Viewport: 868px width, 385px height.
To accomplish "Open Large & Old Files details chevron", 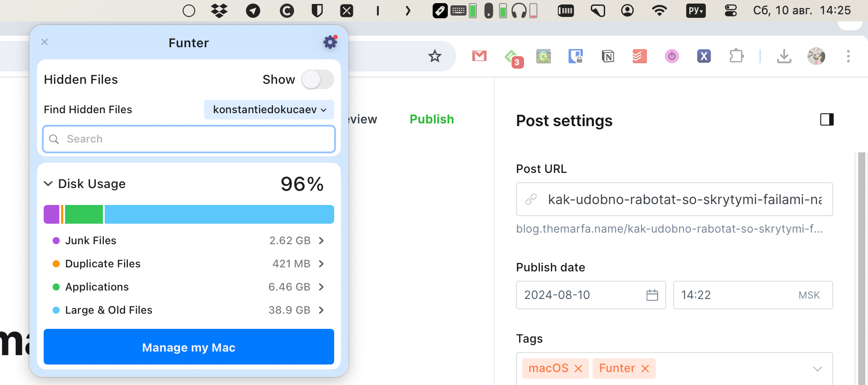I will point(321,310).
